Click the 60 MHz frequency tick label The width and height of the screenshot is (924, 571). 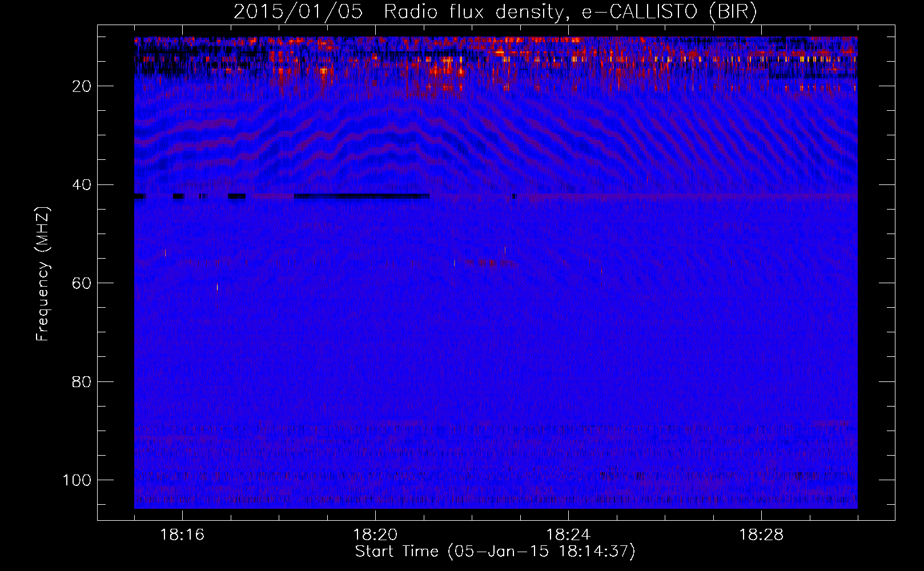82,283
